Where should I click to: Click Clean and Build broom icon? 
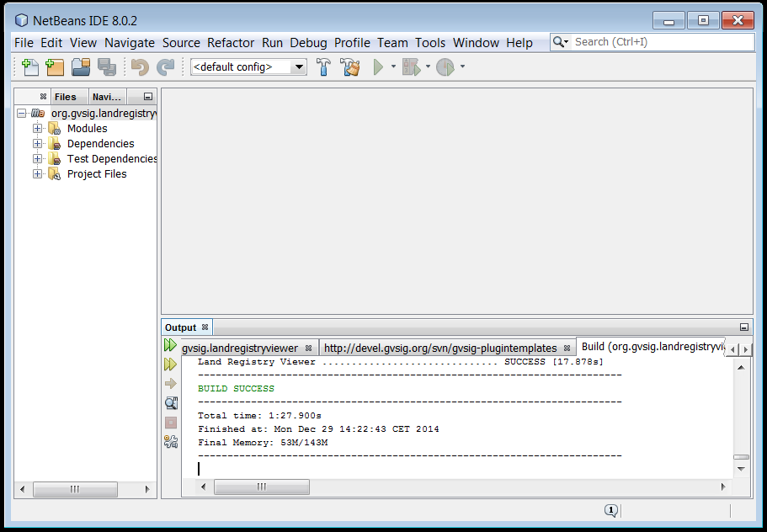[x=350, y=67]
